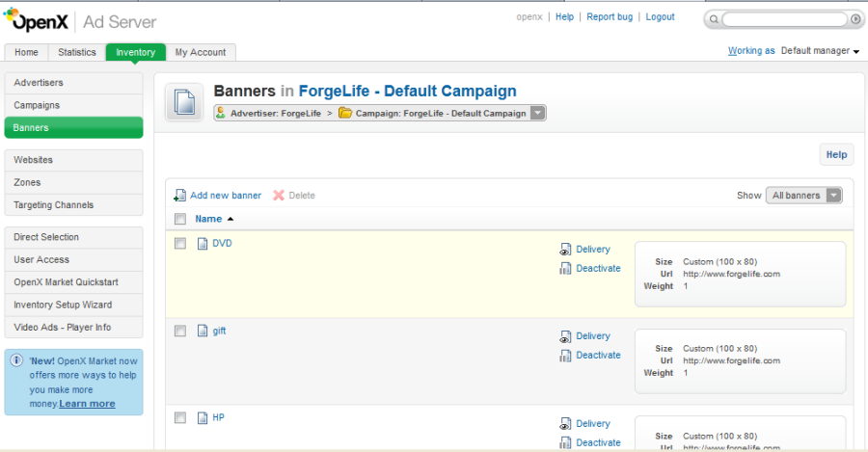Click the Delivery icon for DVD banner
This screenshot has height=452, width=868.
click(x=564, y=250)
